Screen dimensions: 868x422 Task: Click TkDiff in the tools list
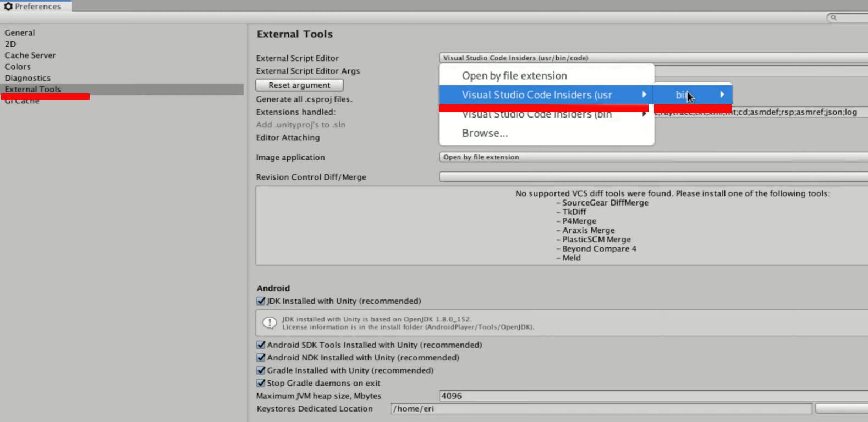574,212
